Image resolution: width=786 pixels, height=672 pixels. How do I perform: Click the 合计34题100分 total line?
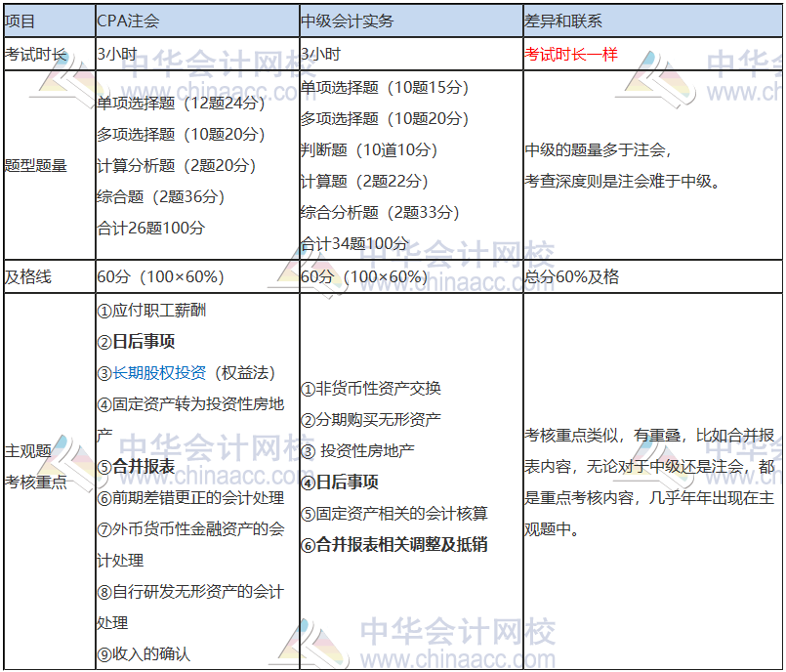pyautogui.click(x=354, y=244)
